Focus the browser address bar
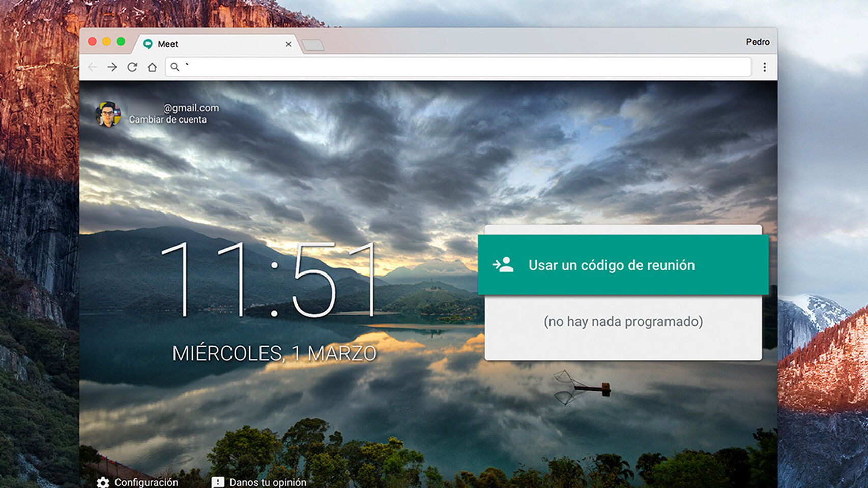The image size is (868, 488). tap(458, 67)
